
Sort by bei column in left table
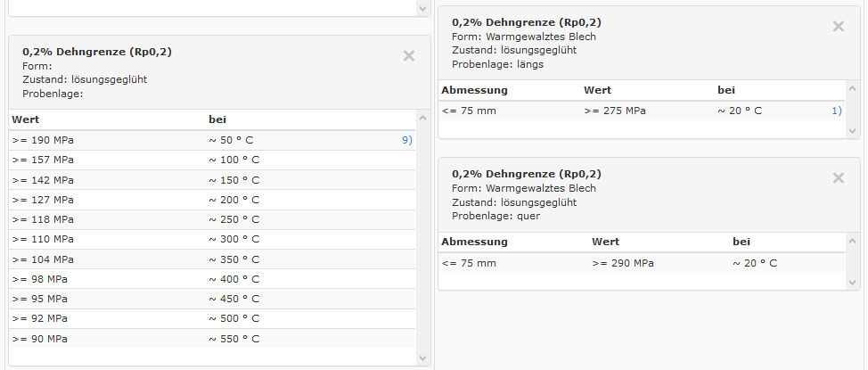(x=217, y=119)
